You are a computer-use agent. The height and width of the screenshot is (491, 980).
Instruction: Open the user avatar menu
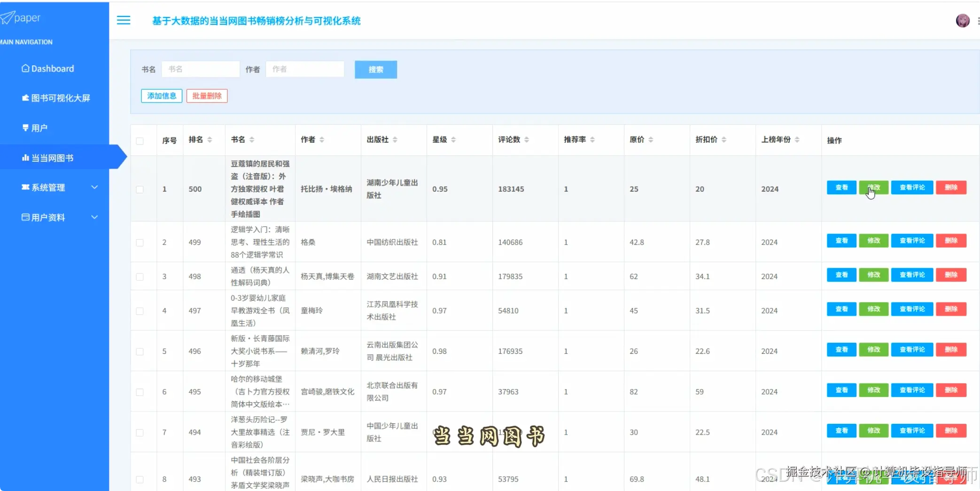click(963, 21)
